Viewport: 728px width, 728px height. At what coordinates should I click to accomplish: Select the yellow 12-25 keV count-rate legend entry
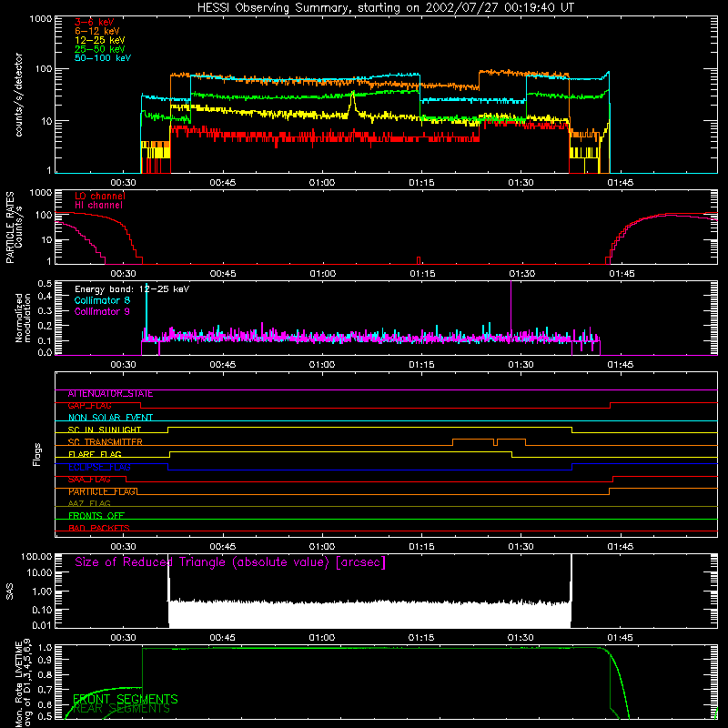100,40
